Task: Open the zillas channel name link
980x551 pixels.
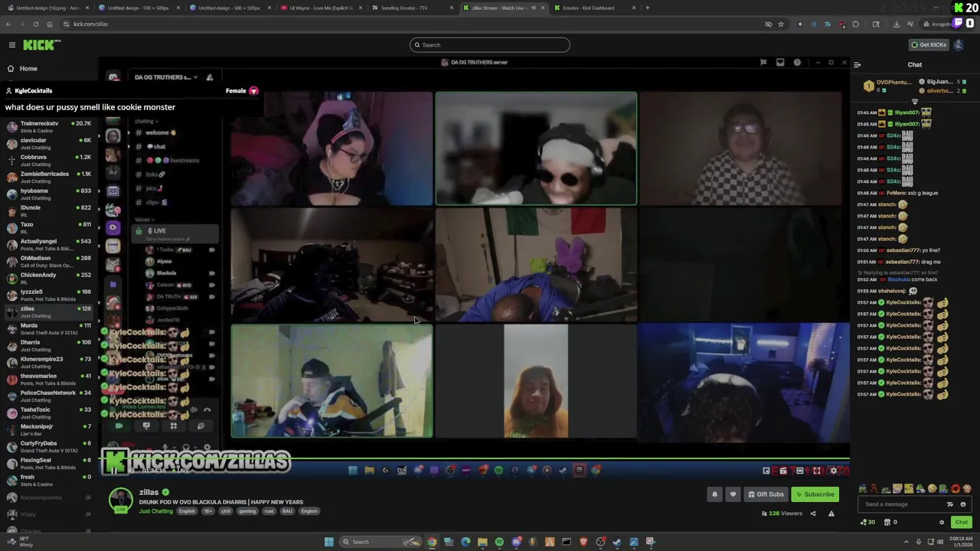Action: [x=149, y=492]
